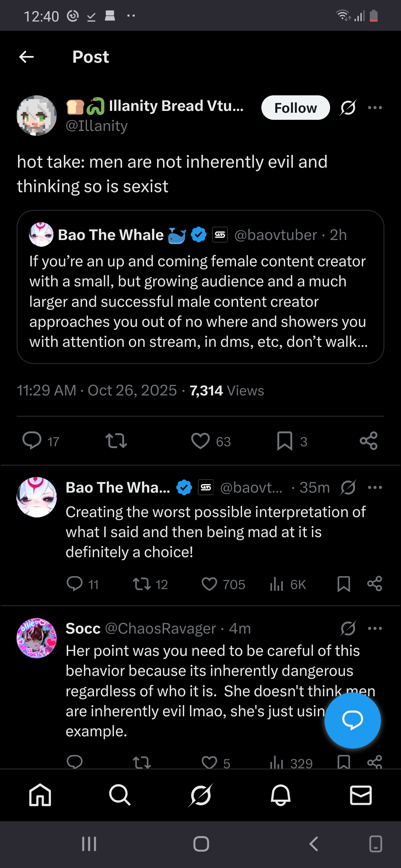Repost the main Illanity post

[x=116, y=441]
